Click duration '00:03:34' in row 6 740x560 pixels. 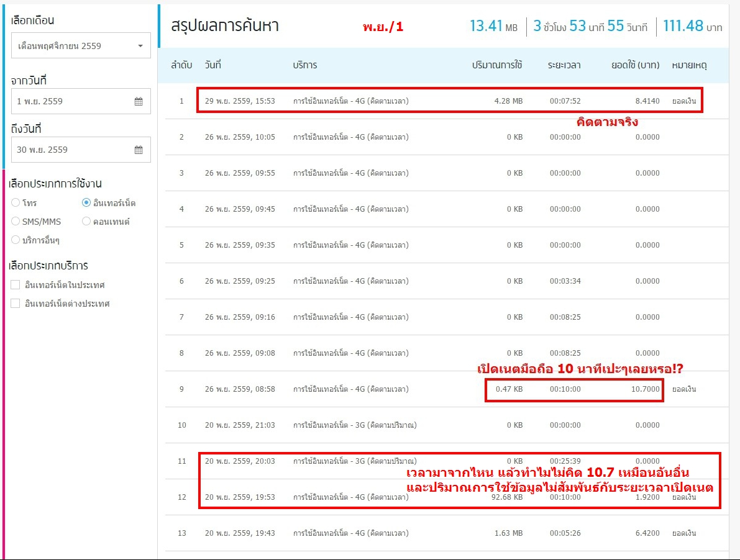pyautogui.click(x=565, y=281)
